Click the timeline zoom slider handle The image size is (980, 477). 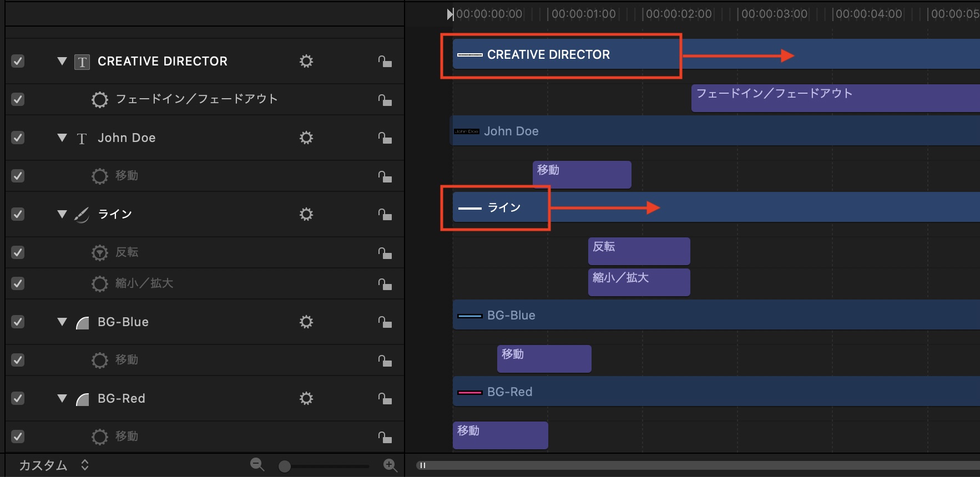[285, 466]
